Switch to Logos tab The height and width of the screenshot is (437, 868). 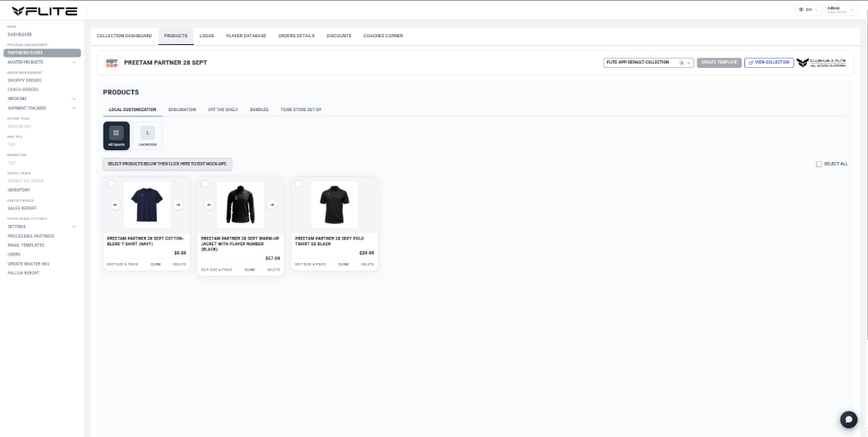coord(207,36)
